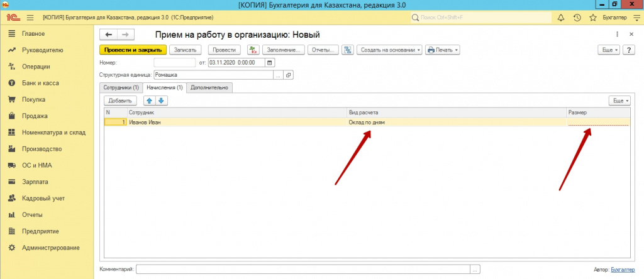Click the Номер input field
This screenshot has height=279, width=644.
tap(175, 63)
